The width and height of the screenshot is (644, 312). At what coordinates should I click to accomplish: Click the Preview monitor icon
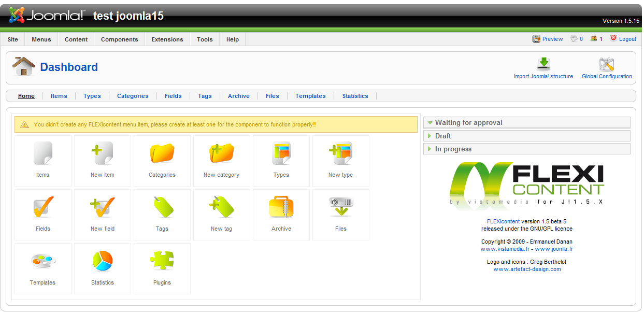point(536,39)
